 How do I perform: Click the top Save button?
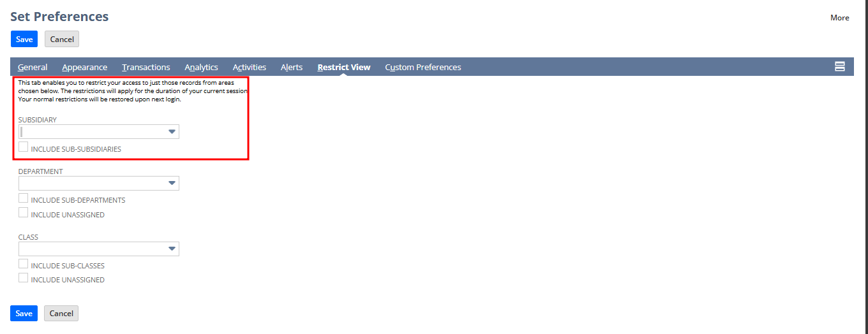click(x=24, y=40)
